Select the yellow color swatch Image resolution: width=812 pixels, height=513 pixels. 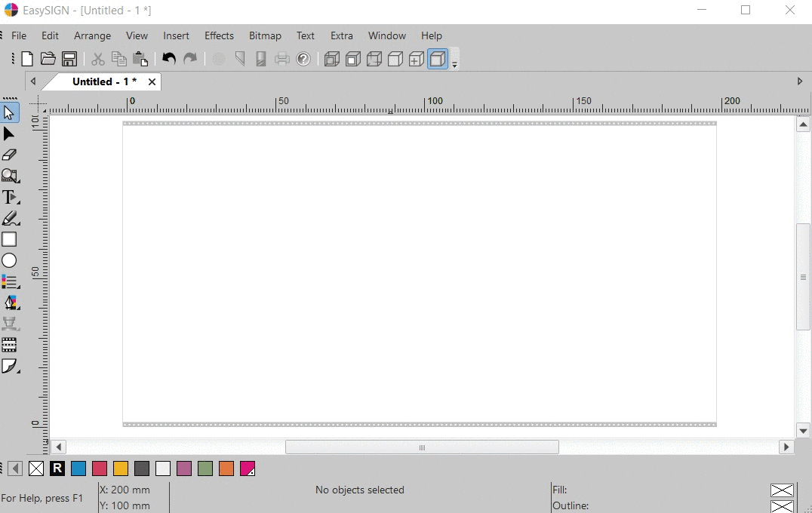[121, 468]
